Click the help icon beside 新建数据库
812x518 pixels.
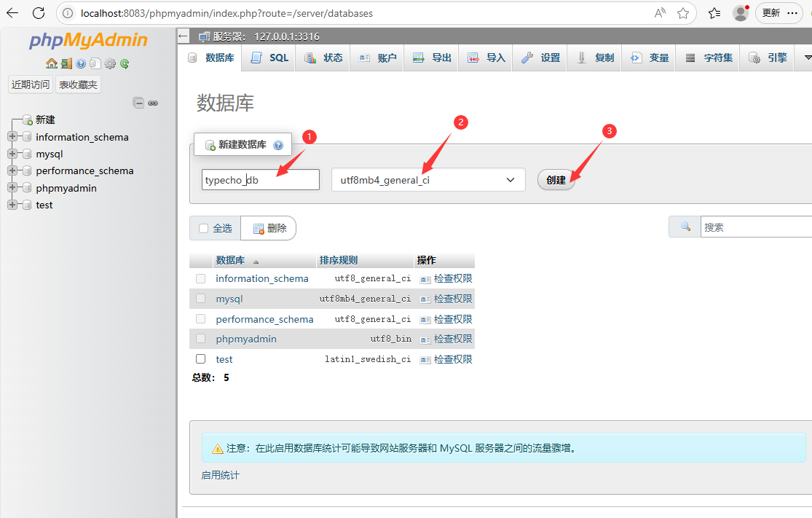[x=278, y=145]
